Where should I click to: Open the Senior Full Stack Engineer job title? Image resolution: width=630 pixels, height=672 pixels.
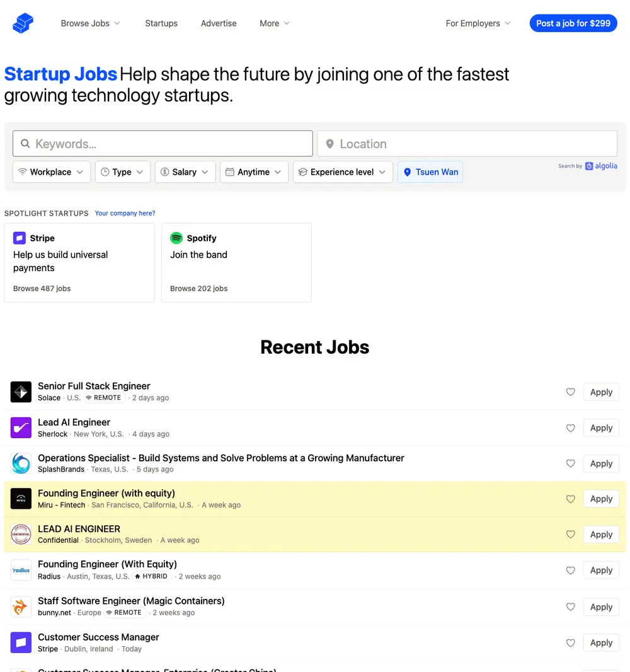coord(94,386)
